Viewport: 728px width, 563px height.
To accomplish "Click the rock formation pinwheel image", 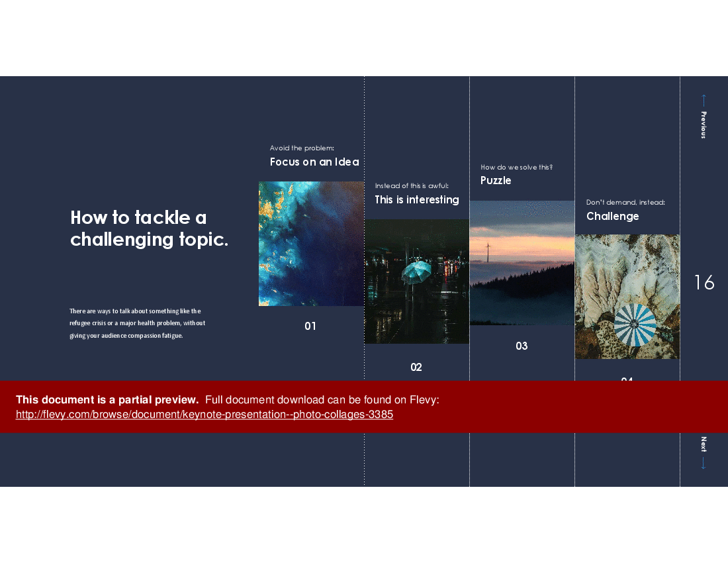I will pos(627,296).
